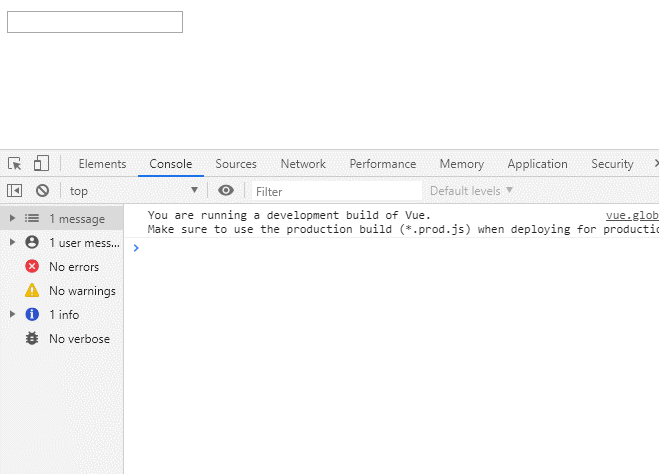Open the vue.glob source link
The height and width of the screenshot is (474, 659).
(632, 215)
